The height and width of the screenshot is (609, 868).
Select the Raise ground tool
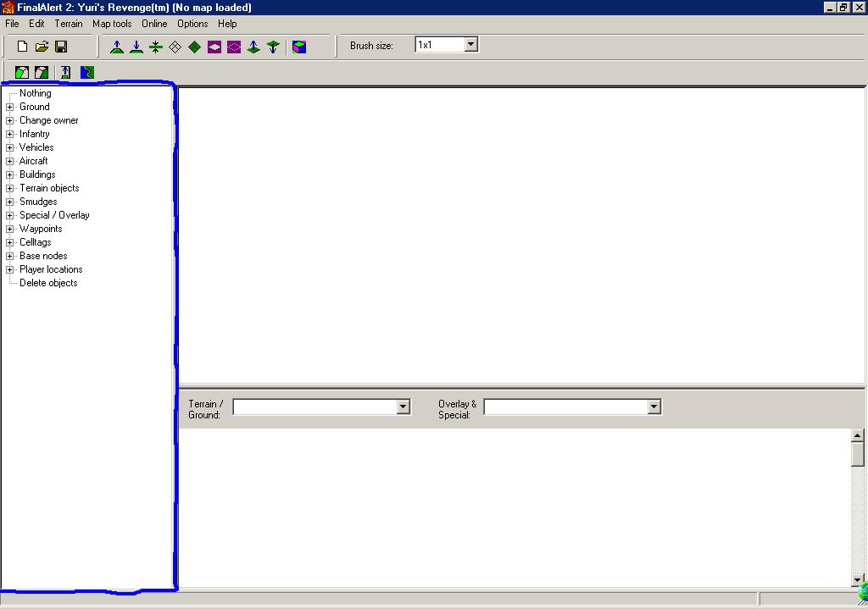[117, 47]
